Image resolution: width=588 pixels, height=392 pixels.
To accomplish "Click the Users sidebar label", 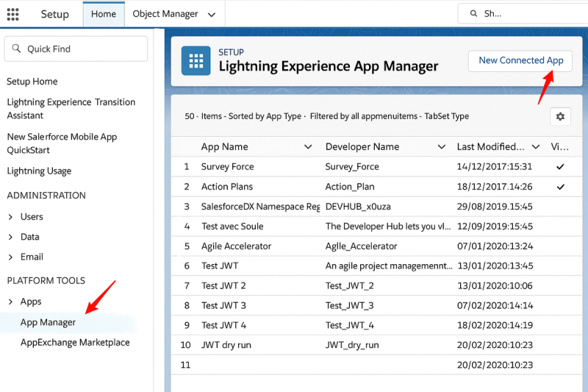I will pos(32,217).
